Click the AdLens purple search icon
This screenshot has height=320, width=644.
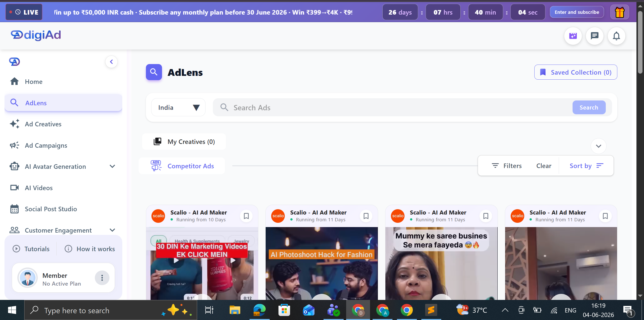coord(154,72)
